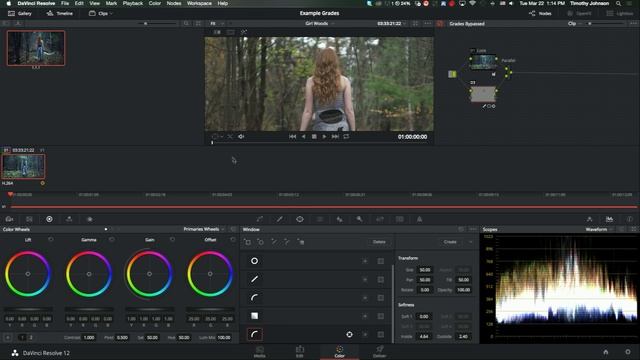Viewport: 640px width, 360px height.
Task: Open the Key palette
Action: [359, 220]
